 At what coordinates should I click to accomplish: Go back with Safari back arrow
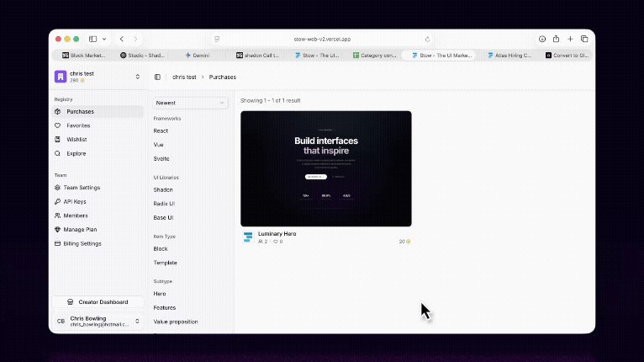click(122, 39)
